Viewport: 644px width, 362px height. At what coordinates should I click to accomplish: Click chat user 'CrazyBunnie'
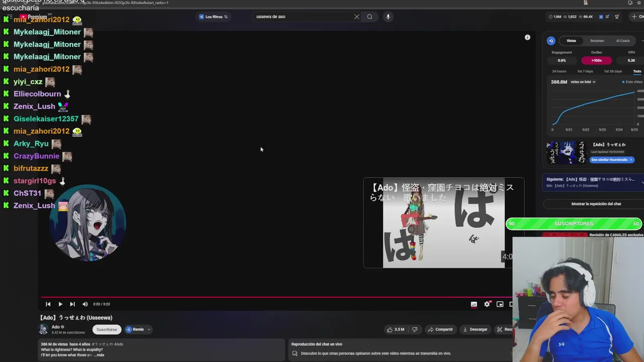click(36, 156)
